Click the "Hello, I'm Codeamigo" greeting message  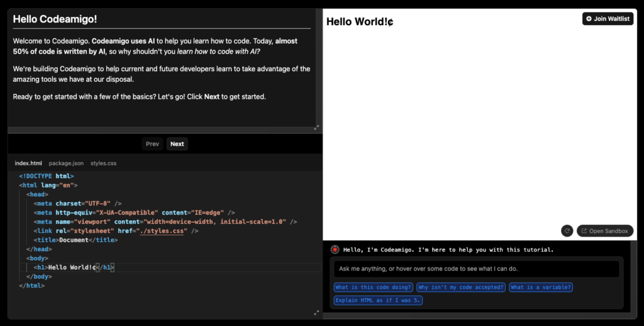tap(448, 250)
